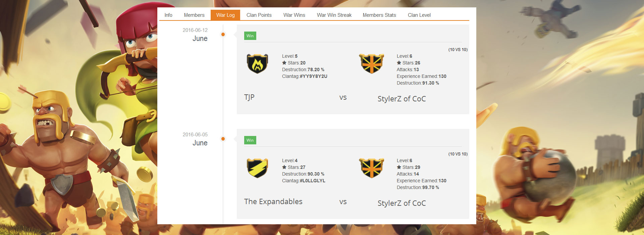Click the date 2016-06-12
The width and height of the screenshot is (644, 235).
(195, 30)
